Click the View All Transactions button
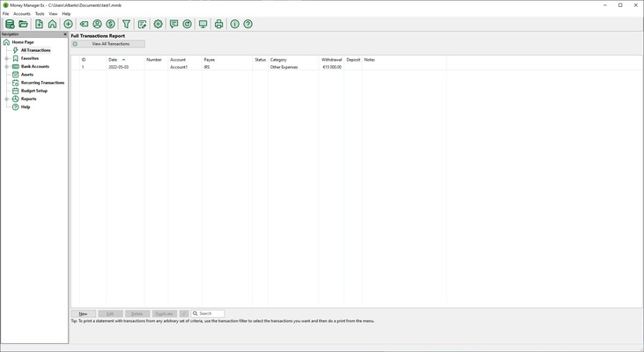The image size is (644, 352). coord(108,44)
